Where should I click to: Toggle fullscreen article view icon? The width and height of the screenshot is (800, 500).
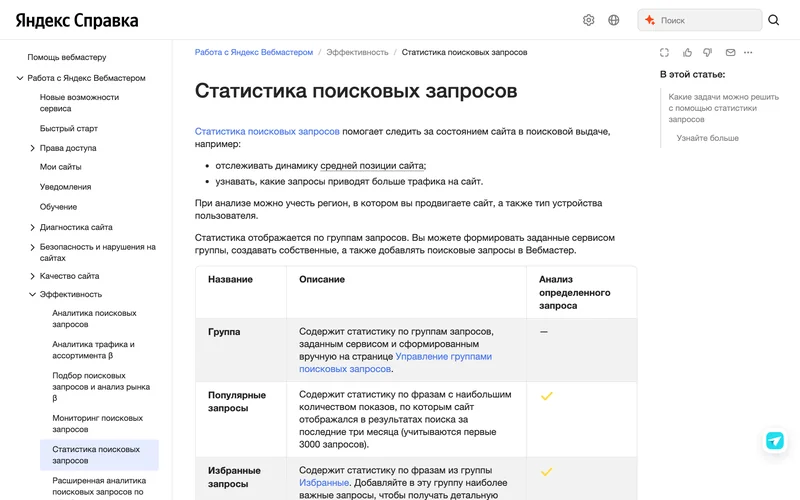point(664,53)
